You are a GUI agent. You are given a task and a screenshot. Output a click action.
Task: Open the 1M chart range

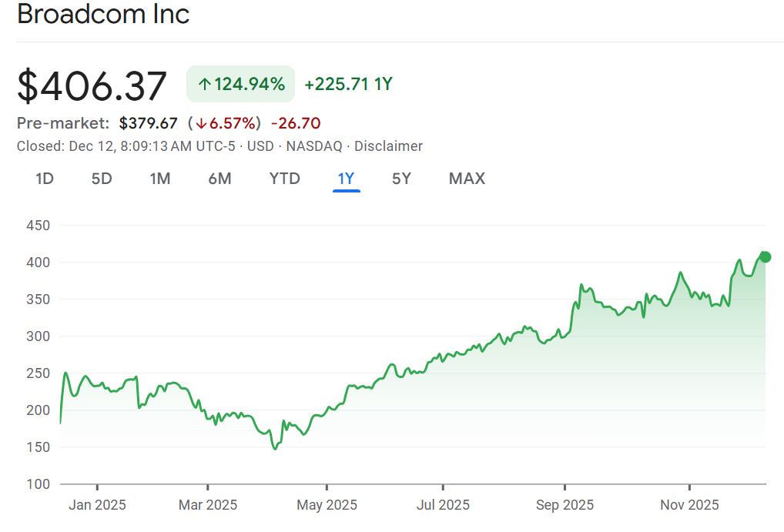pyautogui.click(x=159, y=179)
